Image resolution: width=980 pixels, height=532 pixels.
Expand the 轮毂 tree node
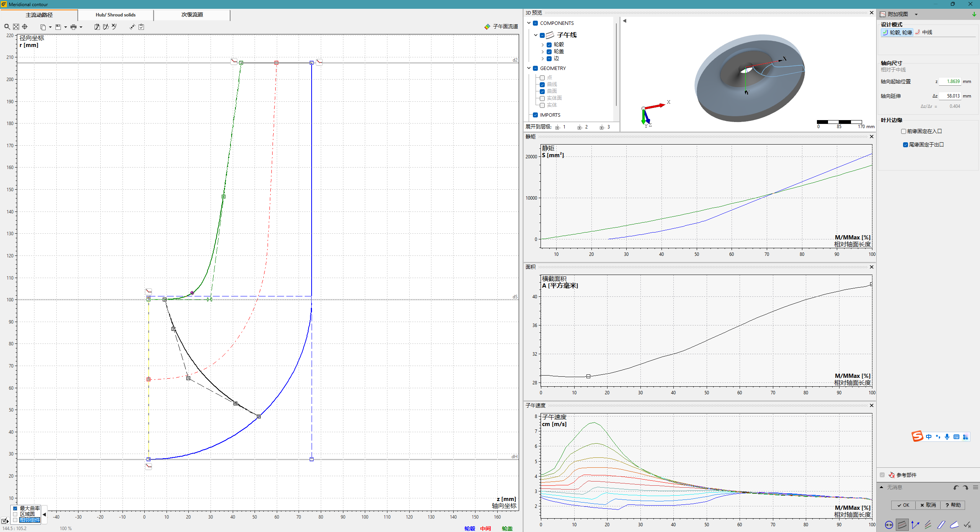pos(542,45)
